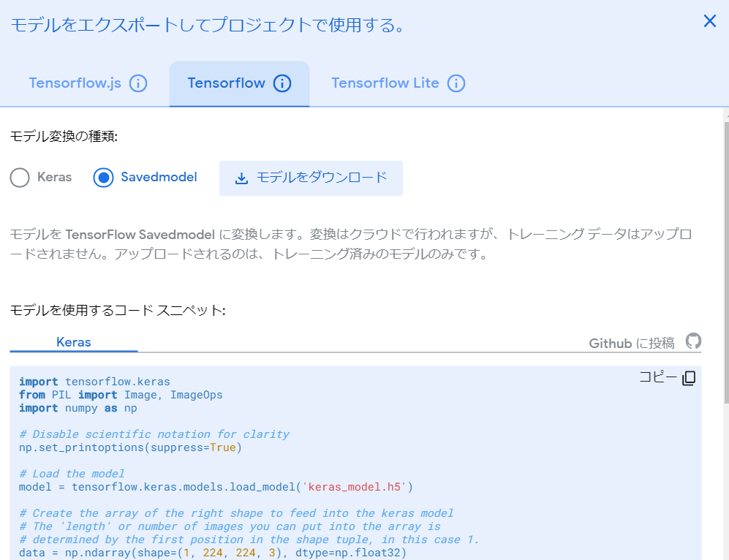Enable Keras model conversion type
This screenshot has height=560, width=729.
tap(20, 177)
